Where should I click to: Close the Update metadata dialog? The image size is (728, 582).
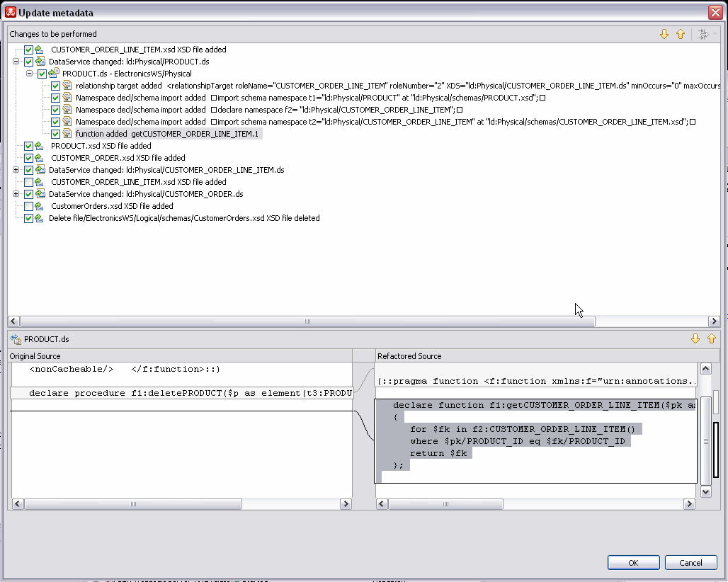(715, 12)
